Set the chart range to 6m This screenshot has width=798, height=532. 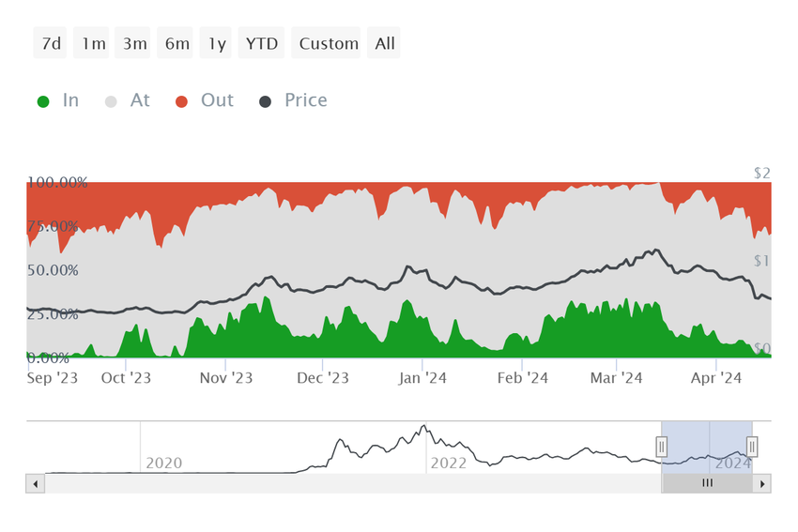tap(175, 43)
